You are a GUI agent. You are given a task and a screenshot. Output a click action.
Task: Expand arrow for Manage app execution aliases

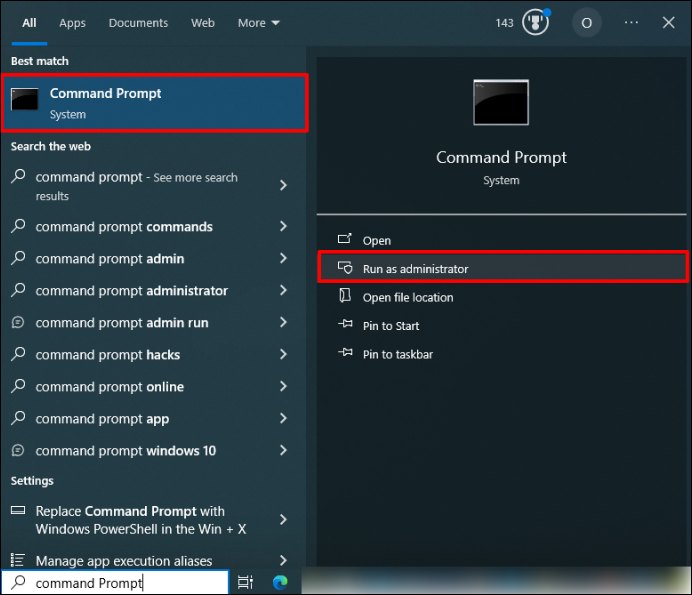(283, 561)
